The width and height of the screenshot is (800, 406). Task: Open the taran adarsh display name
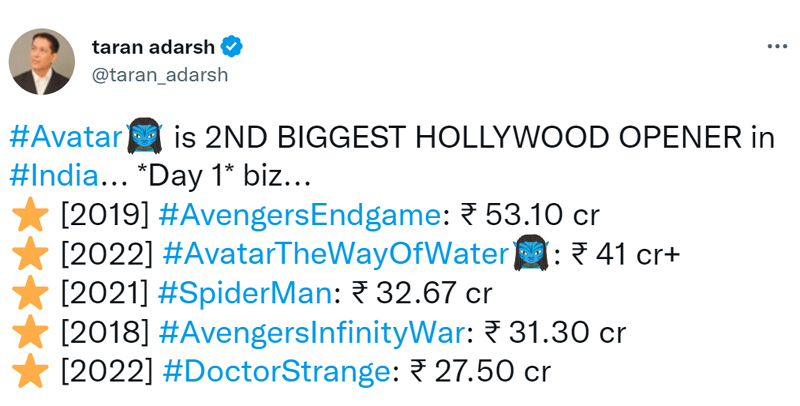point(155,47)
